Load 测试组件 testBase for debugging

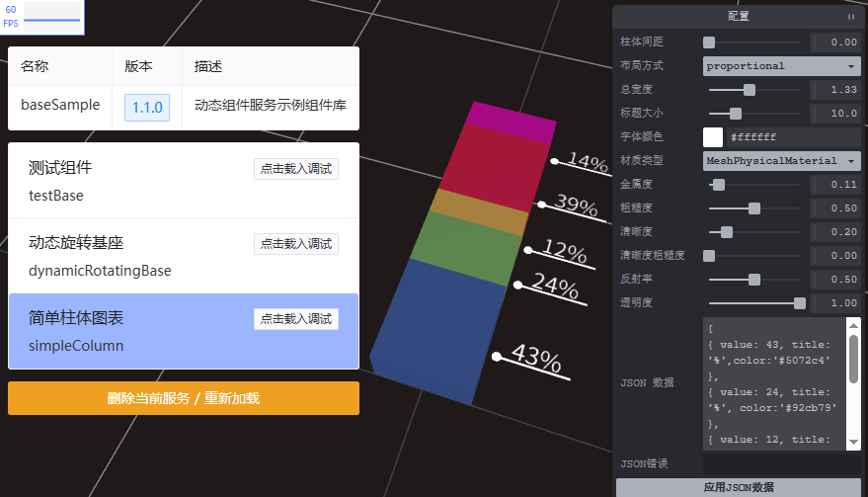[295, 169]
